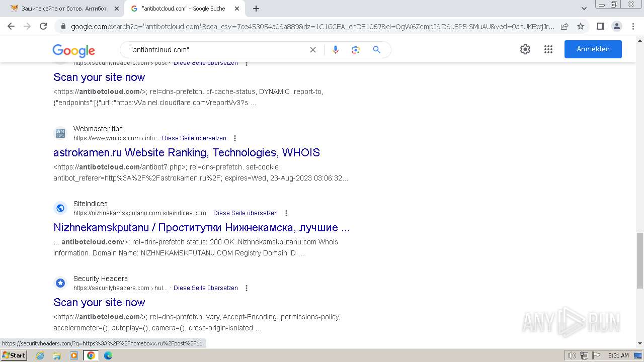Open volume control in system tray
The image size is (644, 362).
(572, 355)
